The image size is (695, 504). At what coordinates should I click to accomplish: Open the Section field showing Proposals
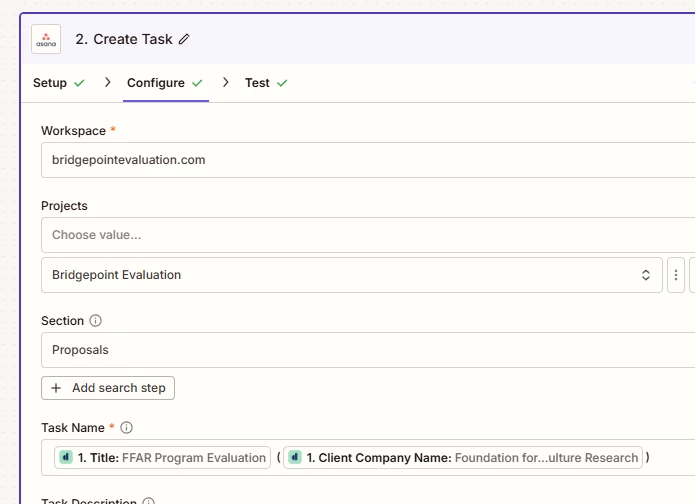click(368, 350)
